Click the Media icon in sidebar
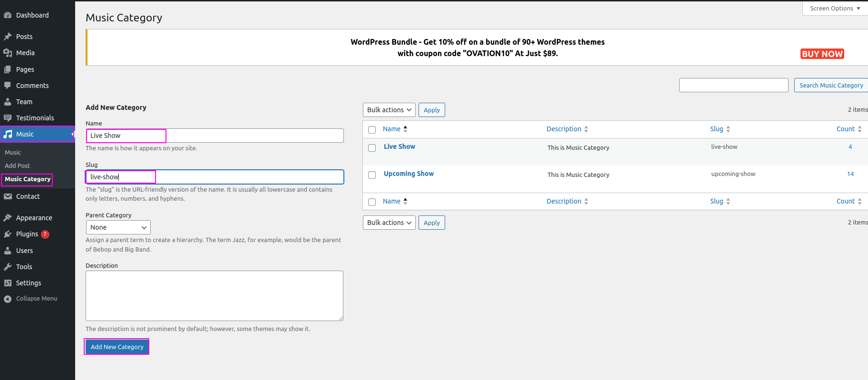The height and width of the screenshot is (380, 868). 8,53
